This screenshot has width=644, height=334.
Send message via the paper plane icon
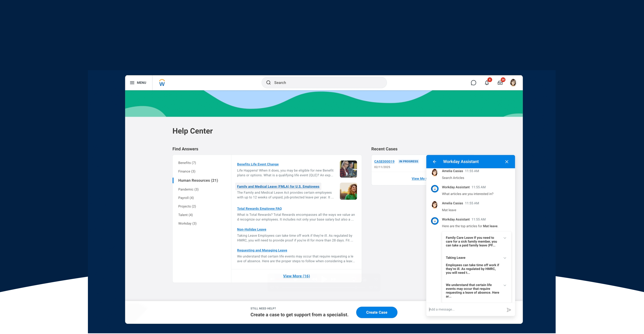(508, 310)
